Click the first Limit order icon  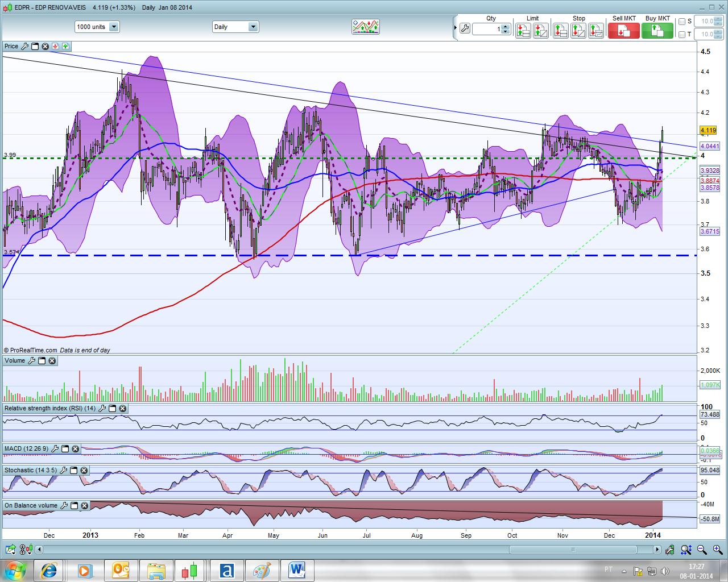point(523,31)
